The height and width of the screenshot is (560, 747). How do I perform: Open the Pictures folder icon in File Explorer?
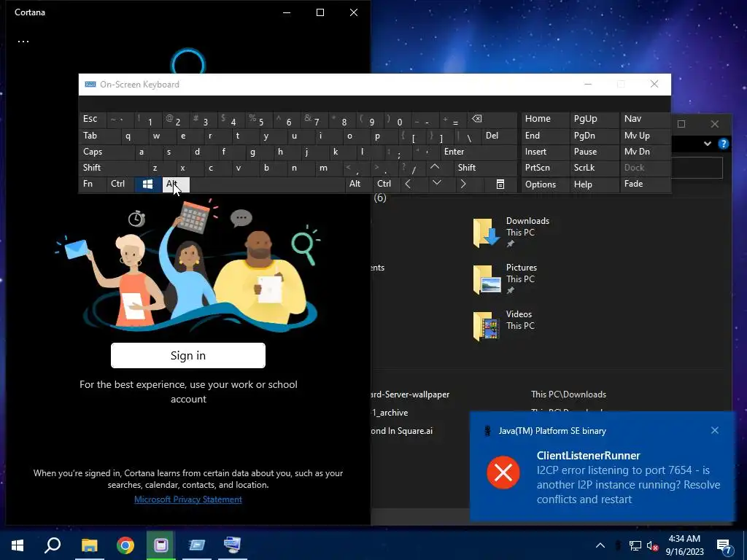point(486,279)
